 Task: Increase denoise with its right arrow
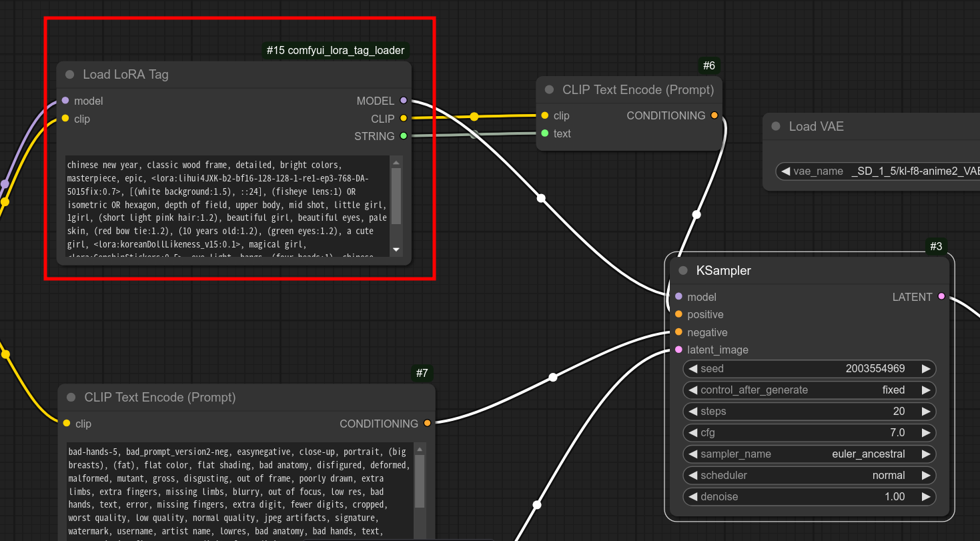click(926, 497)
